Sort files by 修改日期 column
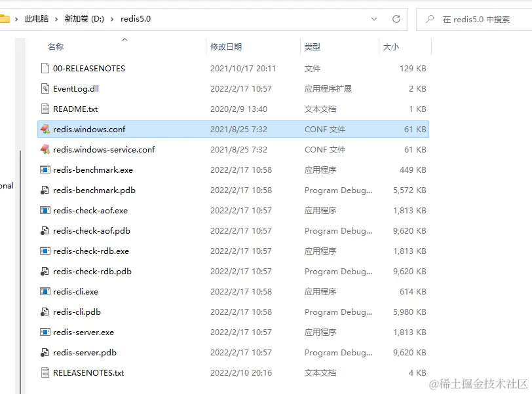 click(x=226, y=46)
